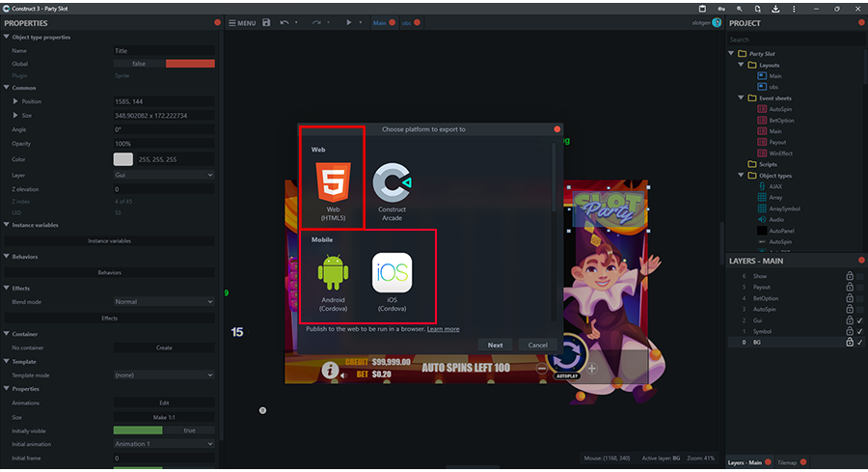This screenshot has height=472, width=868.
Task: Click the Save project icon in toolbar
Action: (x=266, y=23)
